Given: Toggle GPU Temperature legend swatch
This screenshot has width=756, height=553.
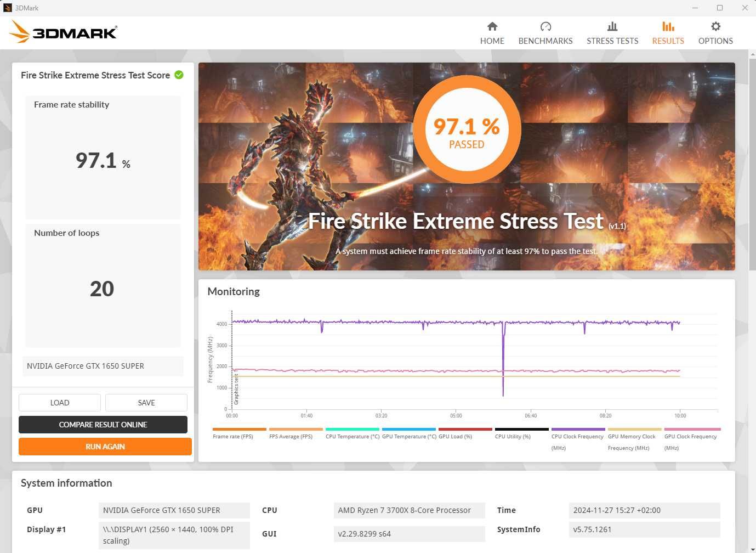Looking at the screenshot, I should click(x=409, y=430).
